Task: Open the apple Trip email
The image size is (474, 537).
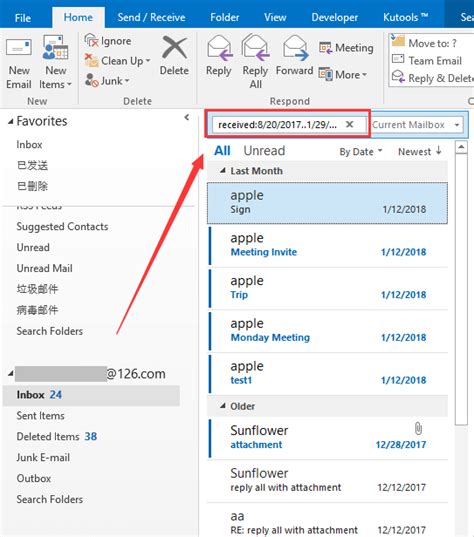Action: pos(328,288)
